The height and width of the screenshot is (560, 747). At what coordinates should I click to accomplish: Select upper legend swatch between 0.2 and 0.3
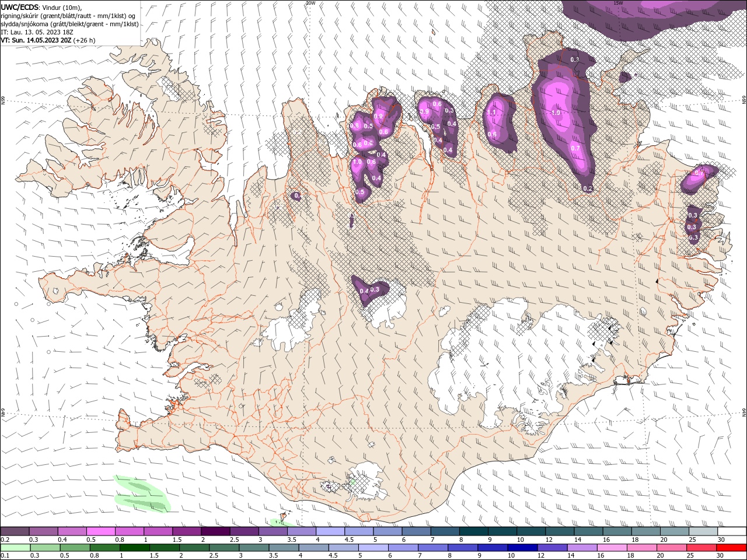click(x=15, y=531)
